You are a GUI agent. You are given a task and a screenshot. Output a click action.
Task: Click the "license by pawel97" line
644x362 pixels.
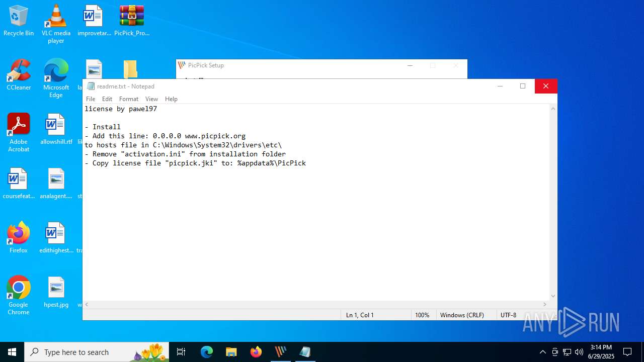[x=121, y=109]
